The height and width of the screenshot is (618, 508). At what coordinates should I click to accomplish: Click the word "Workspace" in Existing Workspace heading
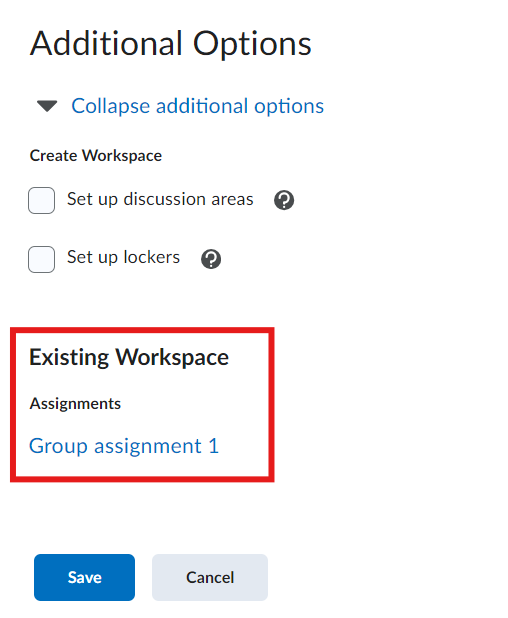(172, 357)
